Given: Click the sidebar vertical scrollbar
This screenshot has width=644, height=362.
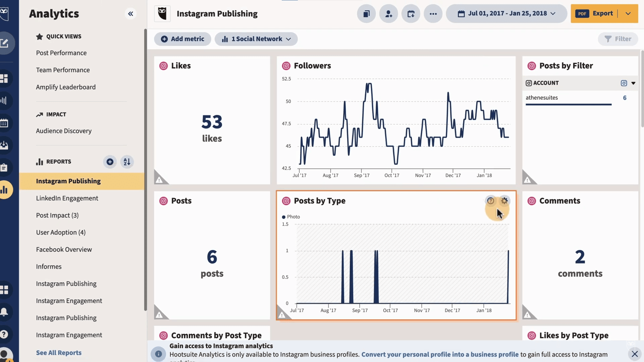Looking at the screenshot, I should pos(146,170).
